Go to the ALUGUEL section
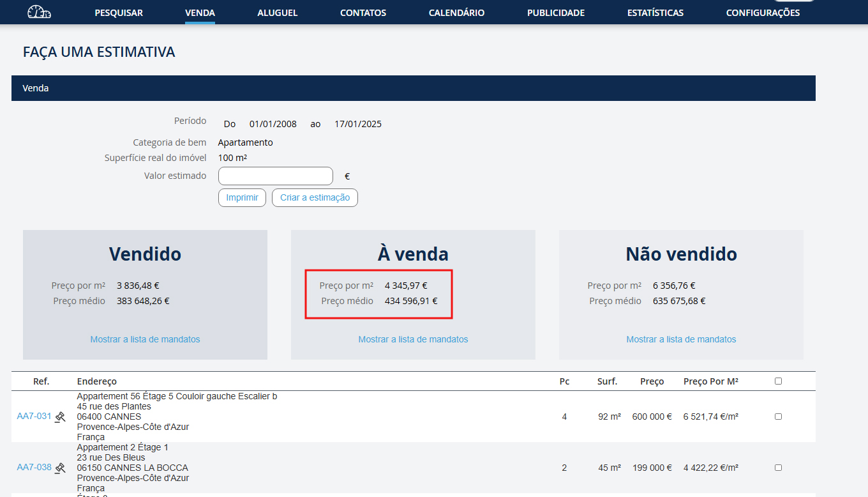This screenshot has width=868, height=497. click(277, 13)
